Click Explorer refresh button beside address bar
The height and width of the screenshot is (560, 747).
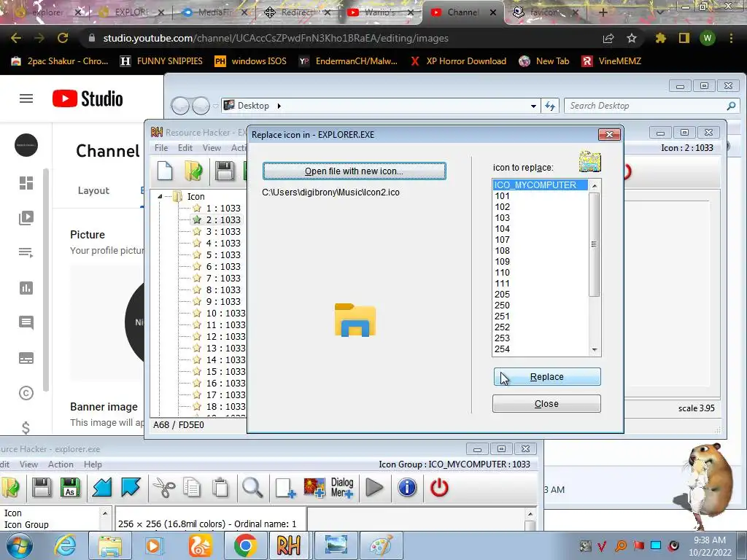[550, 106]
